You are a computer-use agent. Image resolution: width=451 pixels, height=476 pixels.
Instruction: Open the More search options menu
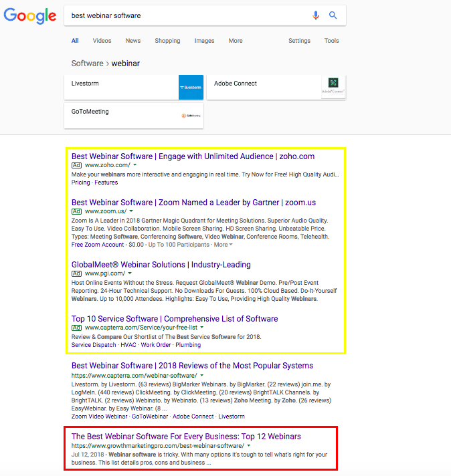[236, 41]
